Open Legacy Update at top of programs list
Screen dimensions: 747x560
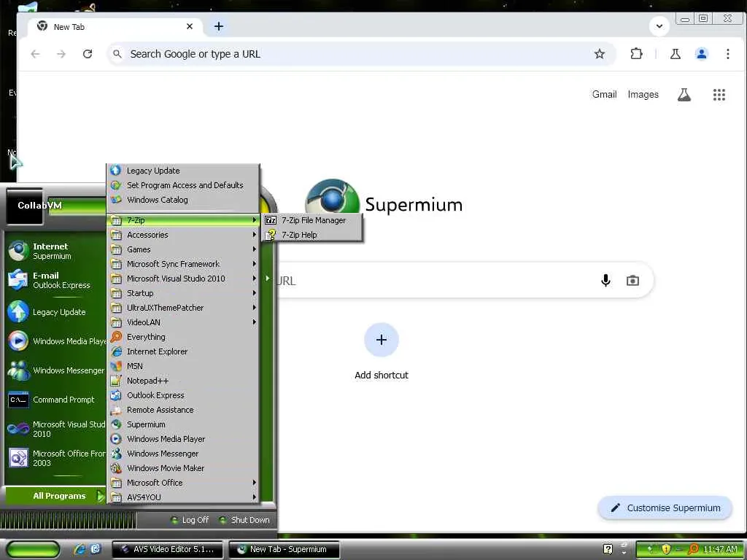click(x=183, y=171)
